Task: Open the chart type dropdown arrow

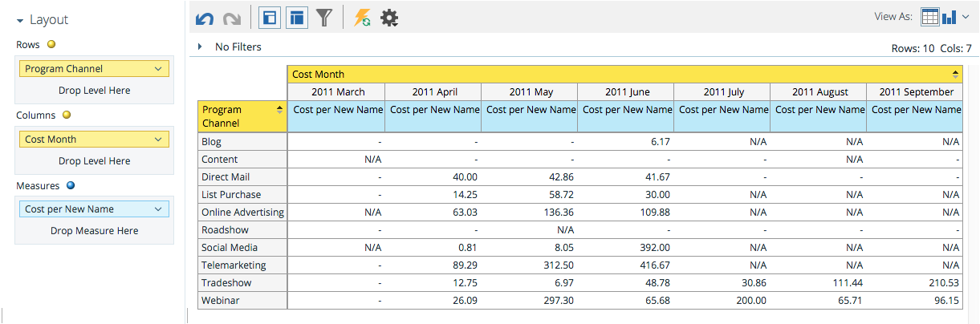Action: (x=966, y=17)
